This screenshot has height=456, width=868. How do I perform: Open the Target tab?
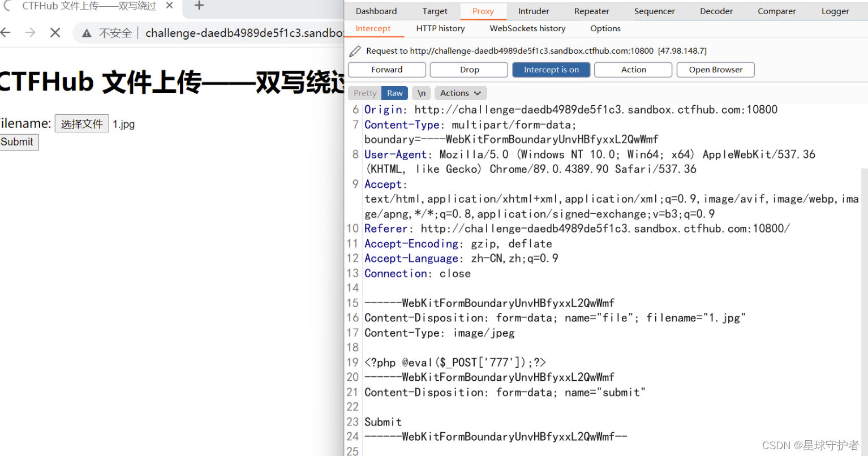[435, 11]
